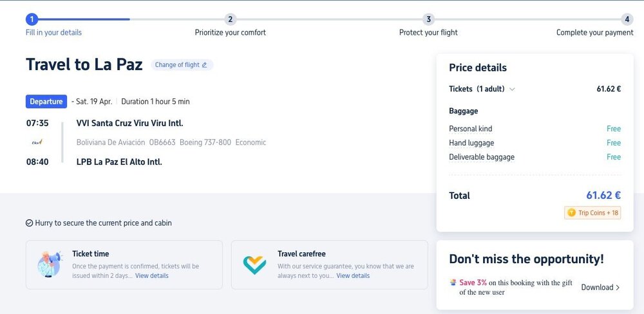Image resolution: width=644 pixels, height=314 pixels.
Task: Click step 1 circle in the progress bar
Action: [32, 19]
